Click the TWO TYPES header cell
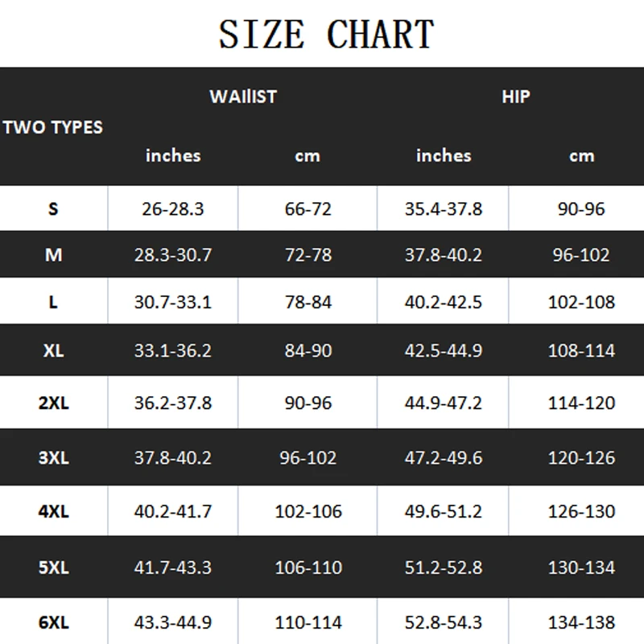The image size is (644, 644). click(x=53, y=127)
